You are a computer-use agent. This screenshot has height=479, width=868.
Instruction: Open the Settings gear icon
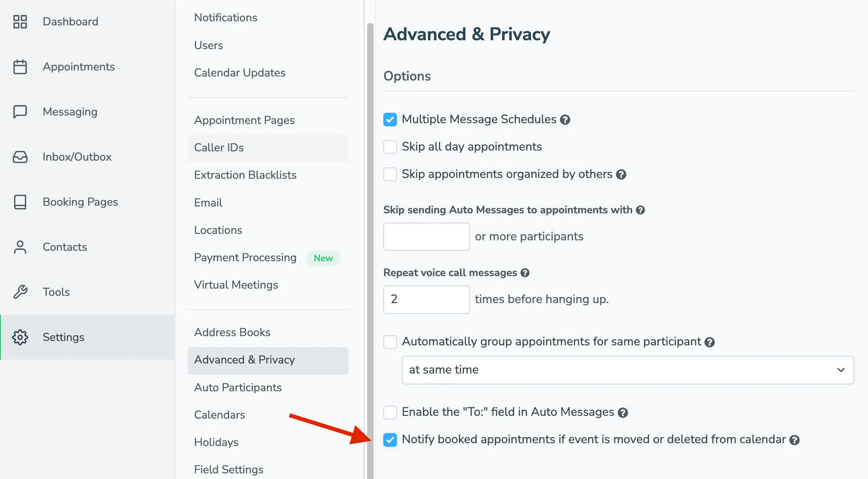(x=21, y=337)
